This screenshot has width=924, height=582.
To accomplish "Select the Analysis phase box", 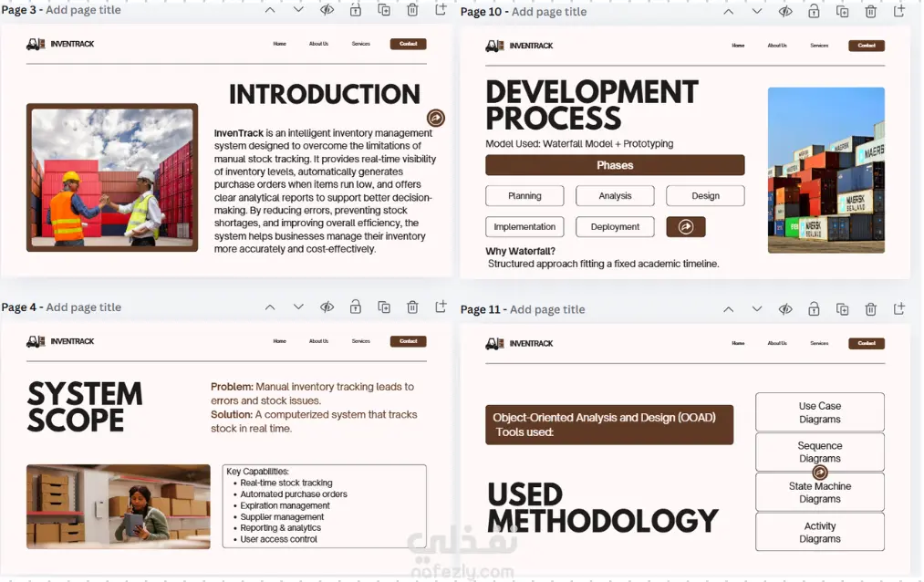I will (615, 195).
